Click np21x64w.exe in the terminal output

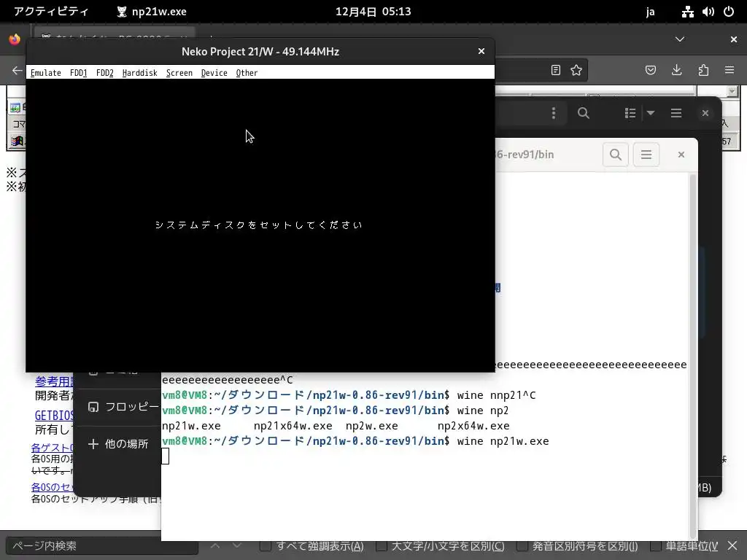[293, 426]
